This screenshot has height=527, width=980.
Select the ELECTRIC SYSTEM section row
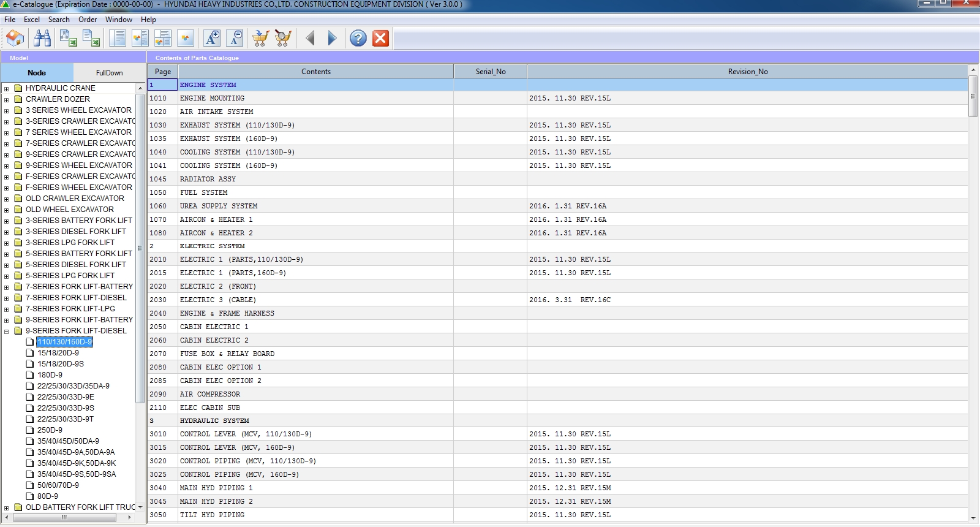[x=558, y=246]
